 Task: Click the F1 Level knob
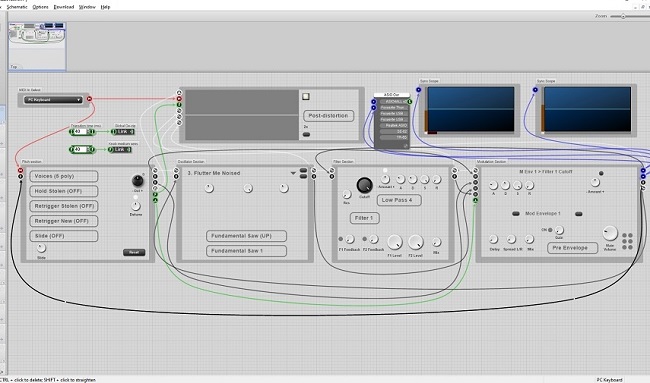[395, 242]
